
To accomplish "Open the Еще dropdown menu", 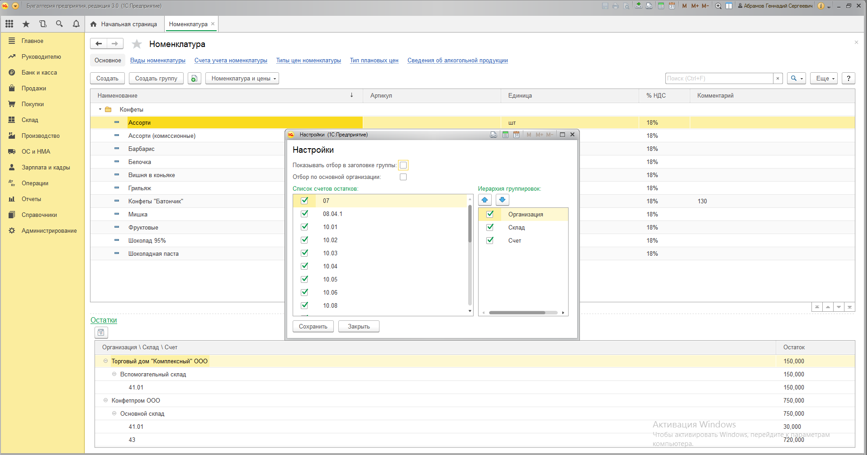I will pos(824,78).
